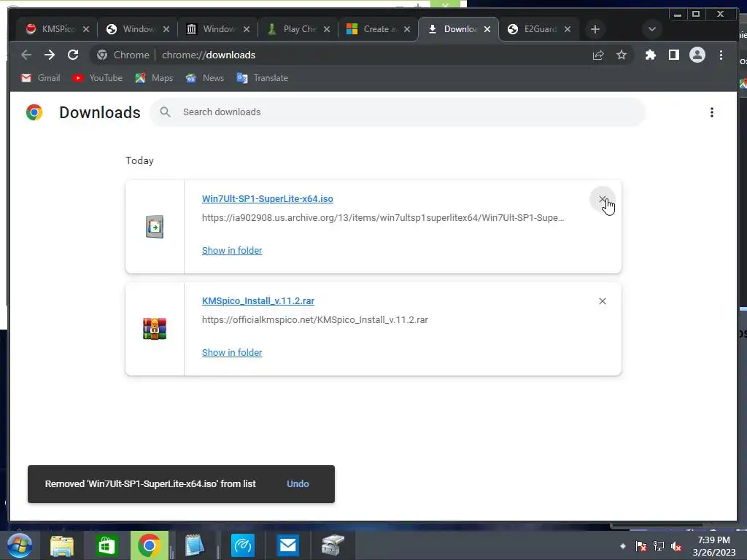
Task: Remove KMSpico rar from downloads list
Action: point(602,301)
